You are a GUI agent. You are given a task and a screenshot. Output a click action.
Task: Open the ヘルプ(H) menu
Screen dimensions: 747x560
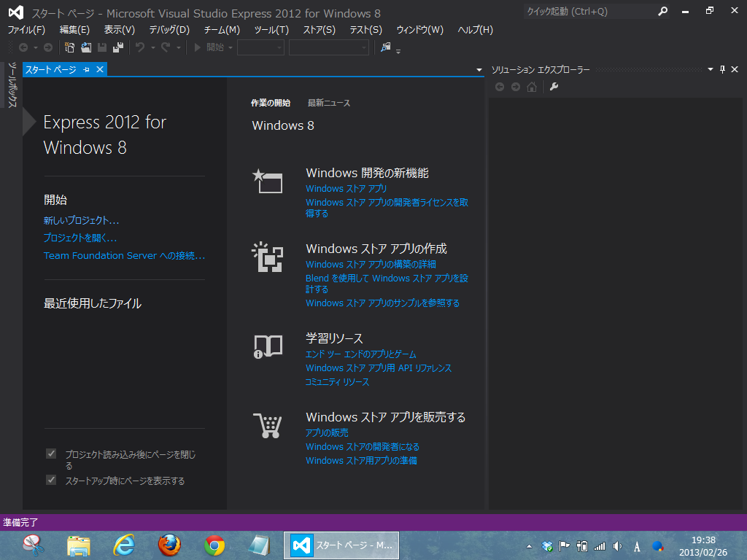pos(475,29)
